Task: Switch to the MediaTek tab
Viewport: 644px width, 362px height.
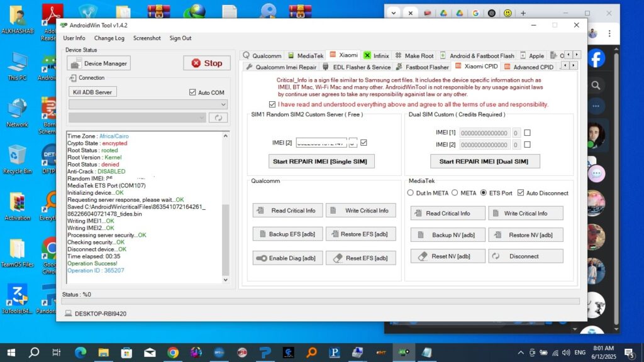Action: (306, 55)
